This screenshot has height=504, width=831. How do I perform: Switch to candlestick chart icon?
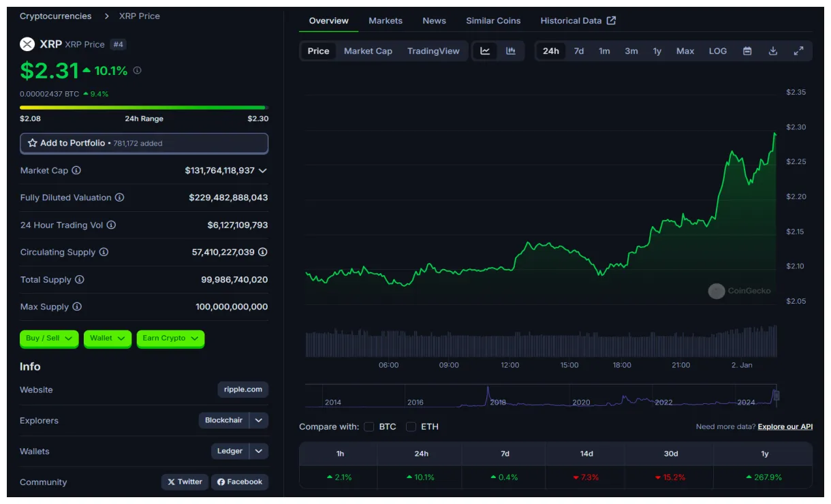click(510, 50)
